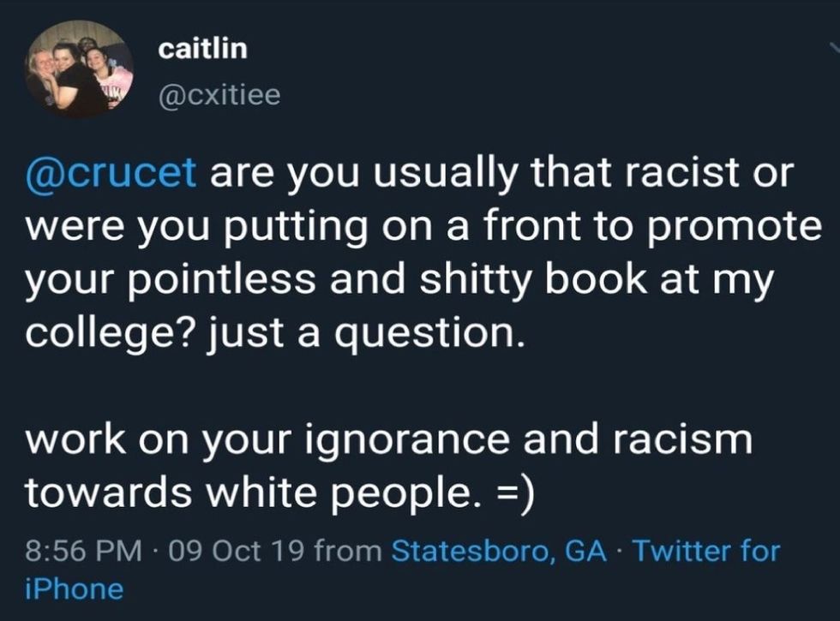This screenshot has height=621, width=840.
Task: Click "iPhone" in the tweet source link
Action: (75, 588)
